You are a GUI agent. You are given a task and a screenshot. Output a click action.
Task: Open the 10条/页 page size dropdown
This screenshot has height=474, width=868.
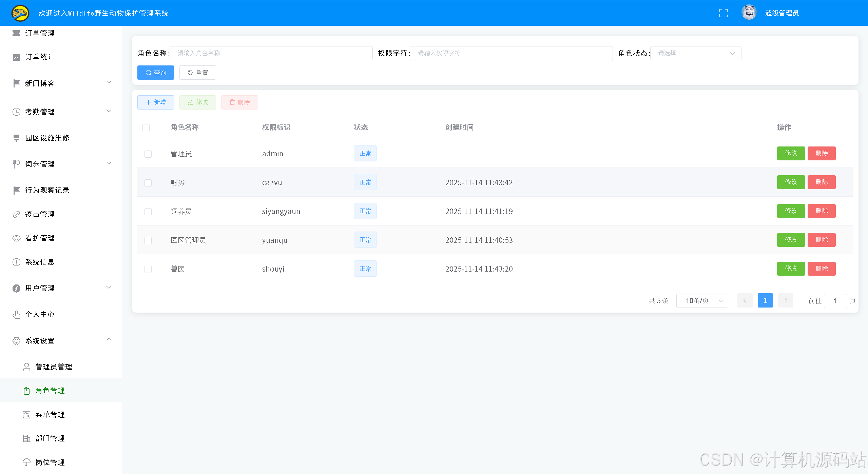pyautogui.click(x=701, y=301)
